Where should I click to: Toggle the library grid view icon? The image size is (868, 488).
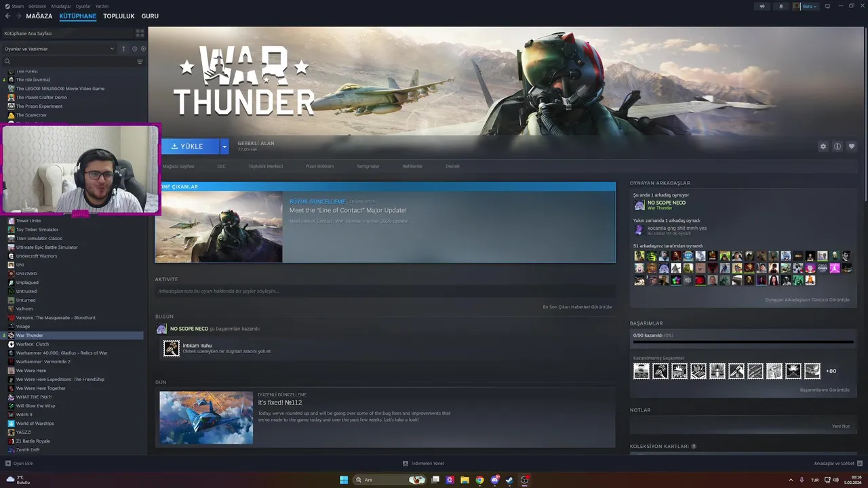[140, 33]
